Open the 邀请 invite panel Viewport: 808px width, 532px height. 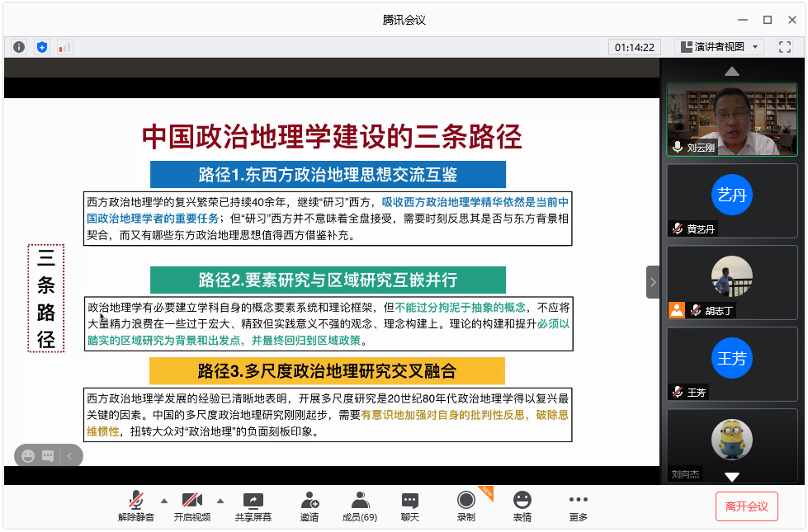pyautogui.click(x=309, y=506)
